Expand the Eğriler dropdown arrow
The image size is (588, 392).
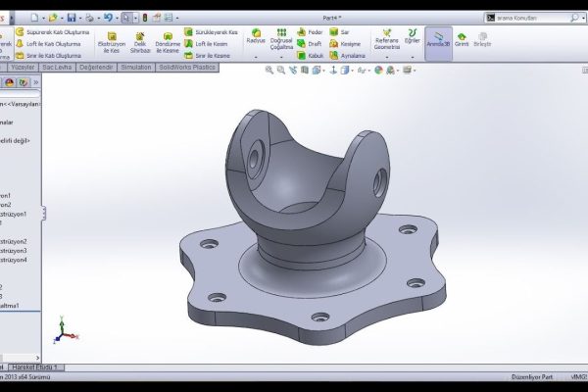413,57
